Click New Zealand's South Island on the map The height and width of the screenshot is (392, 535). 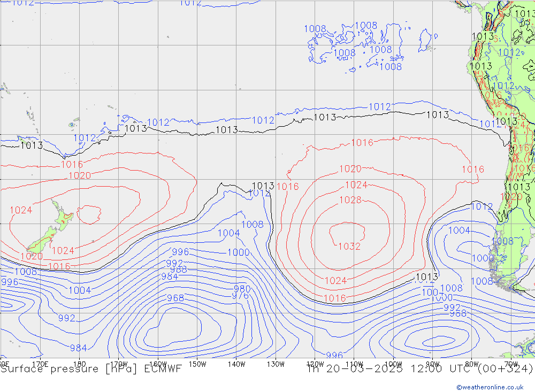(x=43, y=240)
